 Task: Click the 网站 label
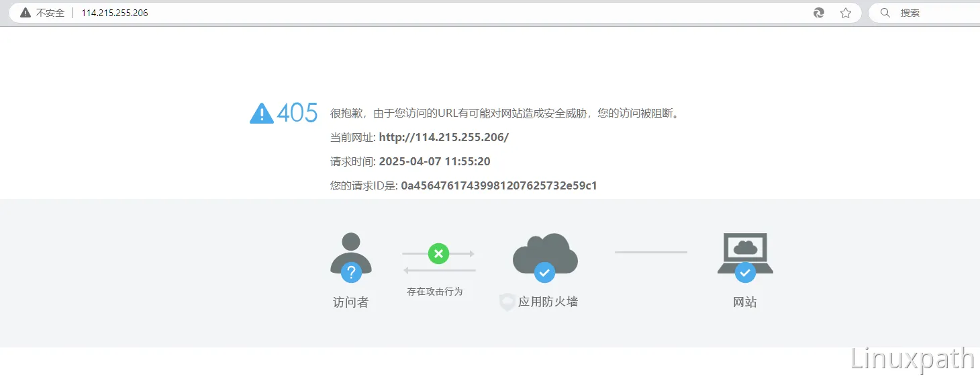(x=745, y=302)
